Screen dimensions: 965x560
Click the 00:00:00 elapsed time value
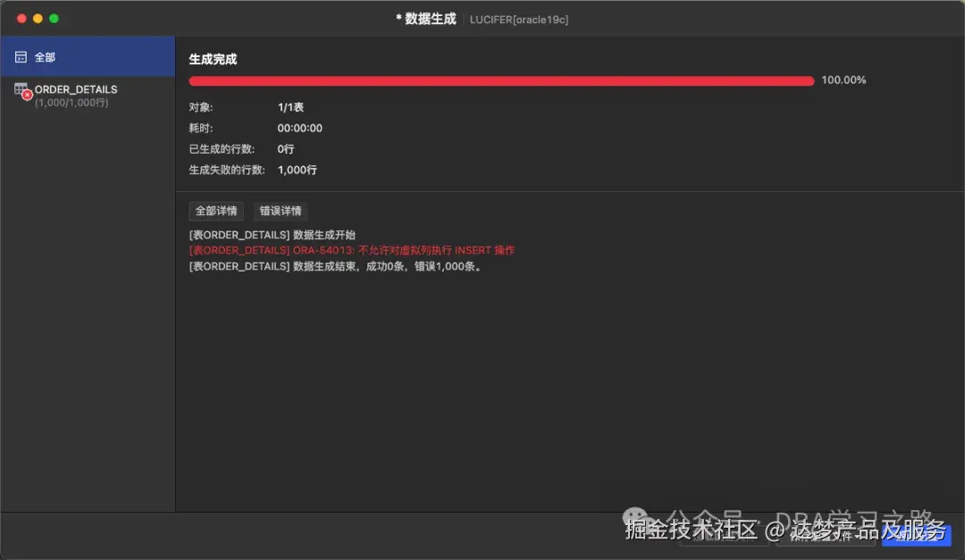pyautogui.click(x=299, y=128)
